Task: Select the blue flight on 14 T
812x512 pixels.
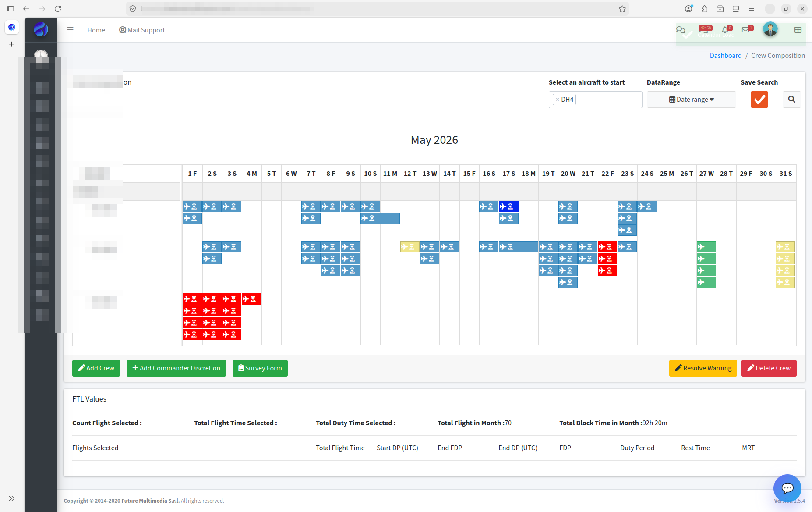Action: (449, 247)
